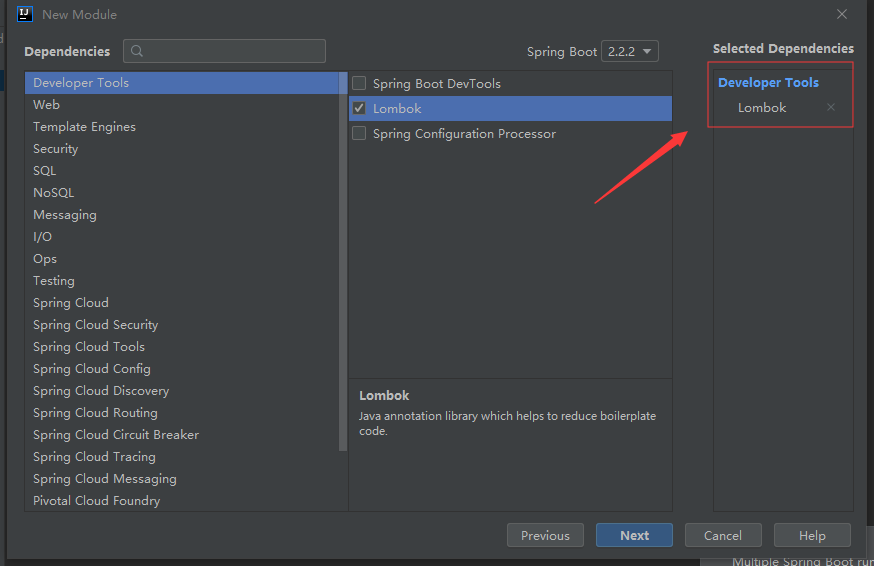
Task: Select the Spring Cloud Messaging category
Action: [x=182, y=479]
